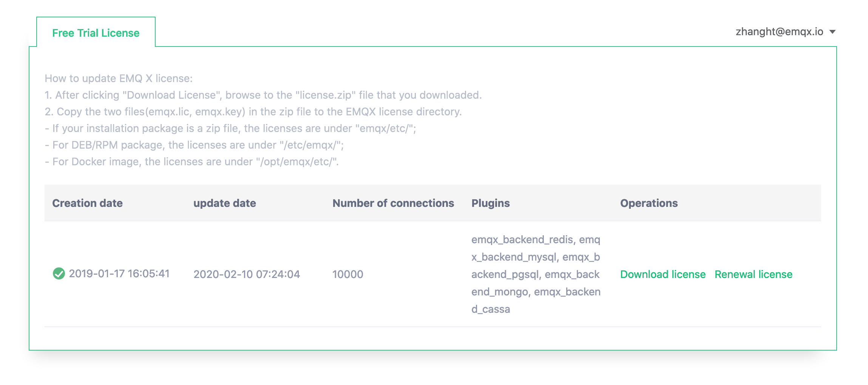Viewport: 868px width, 385px height.
Task: Click the Creation date column header
Action: click(87, 203)
